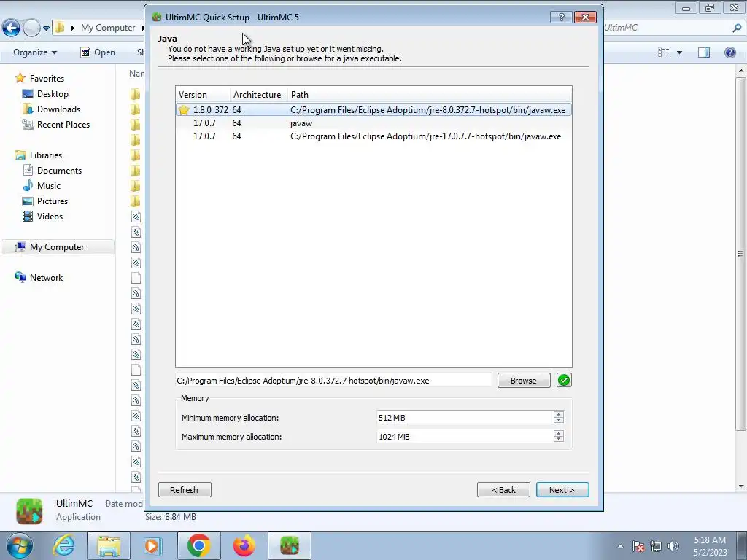Click the Explorer help icon
The image size is (747, 560).
pos(729,52)
